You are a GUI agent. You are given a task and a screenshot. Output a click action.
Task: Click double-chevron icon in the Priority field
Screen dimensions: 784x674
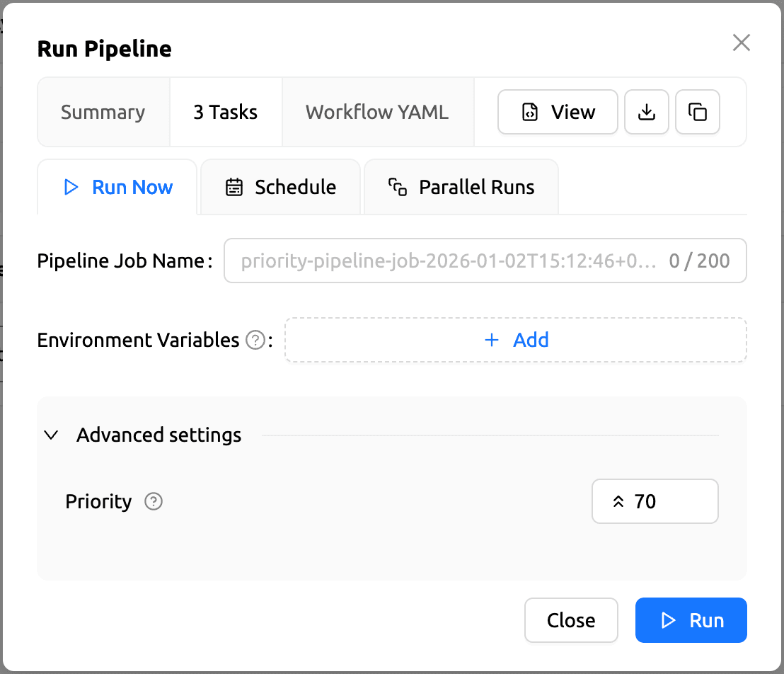618,501
